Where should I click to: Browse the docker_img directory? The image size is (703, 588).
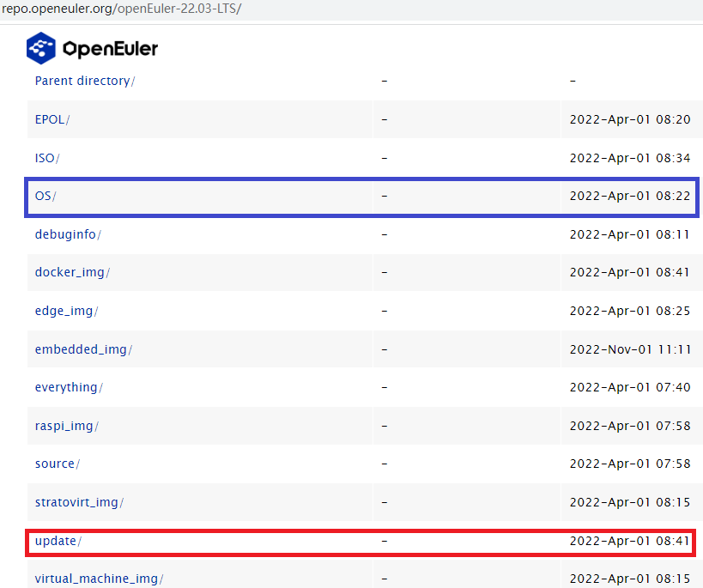pos(69,272)
